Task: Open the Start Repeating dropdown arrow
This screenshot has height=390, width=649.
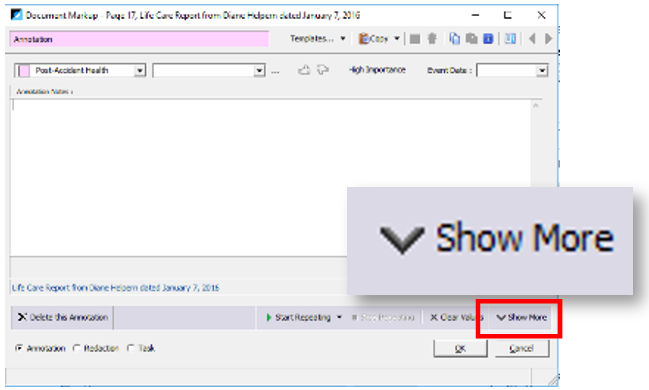Action: pyautogui.click(x=339, y=318)
